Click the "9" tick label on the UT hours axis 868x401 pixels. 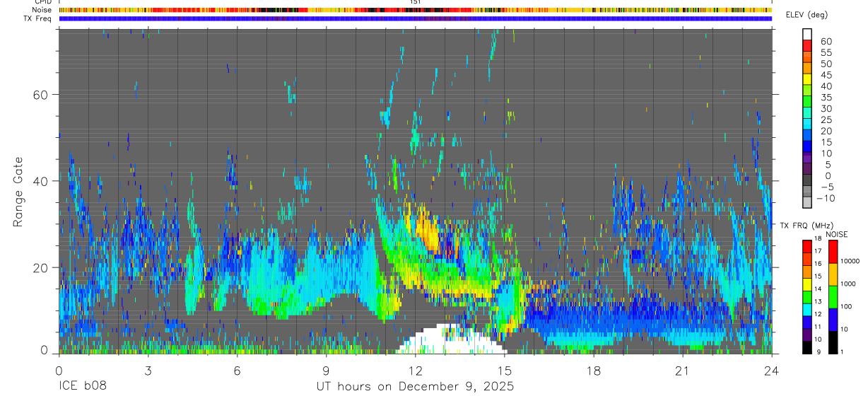326,371
